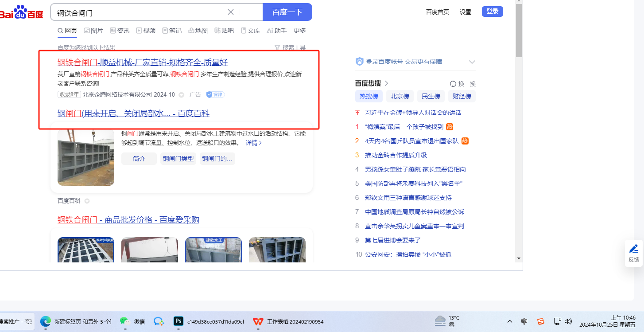Click 详情 to read more
Viewport: 644px width, 332px height.
(254, 143)
